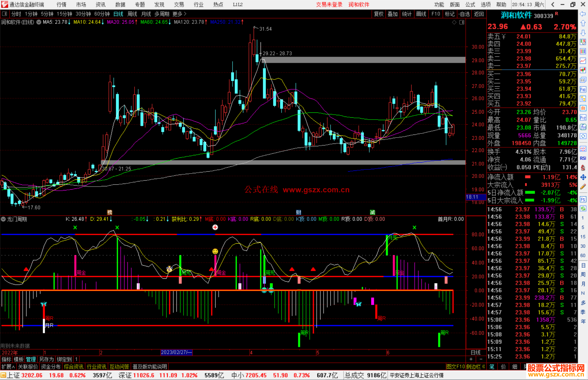588x380 pixels.
Task: Click the circle icon in the sidebar
Action: pos(583,136)
